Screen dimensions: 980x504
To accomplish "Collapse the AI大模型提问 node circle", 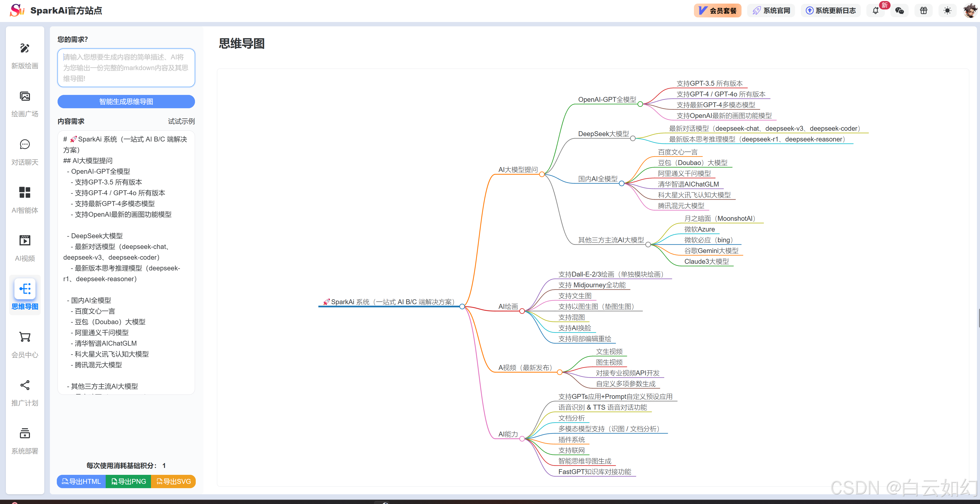I will pos(542,174).
